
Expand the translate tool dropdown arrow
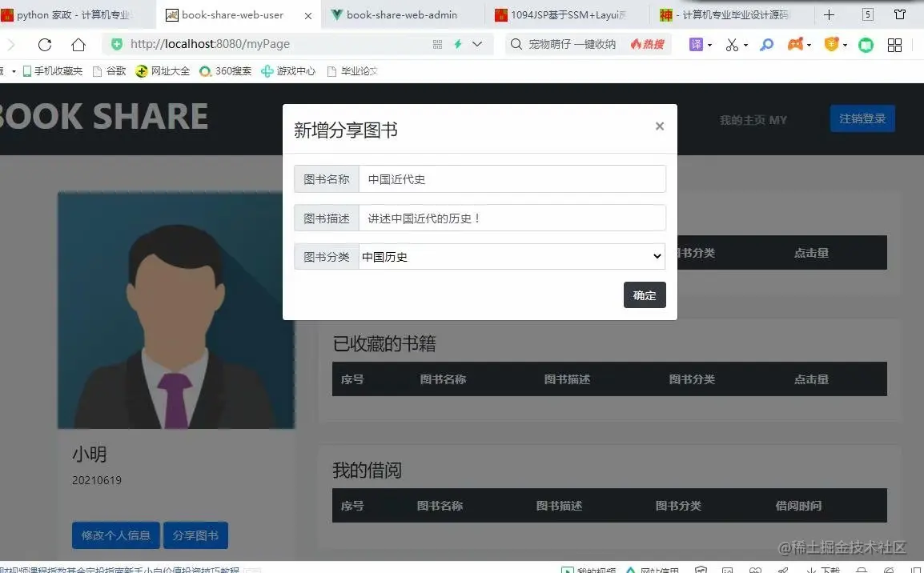(x=709, y=45)
